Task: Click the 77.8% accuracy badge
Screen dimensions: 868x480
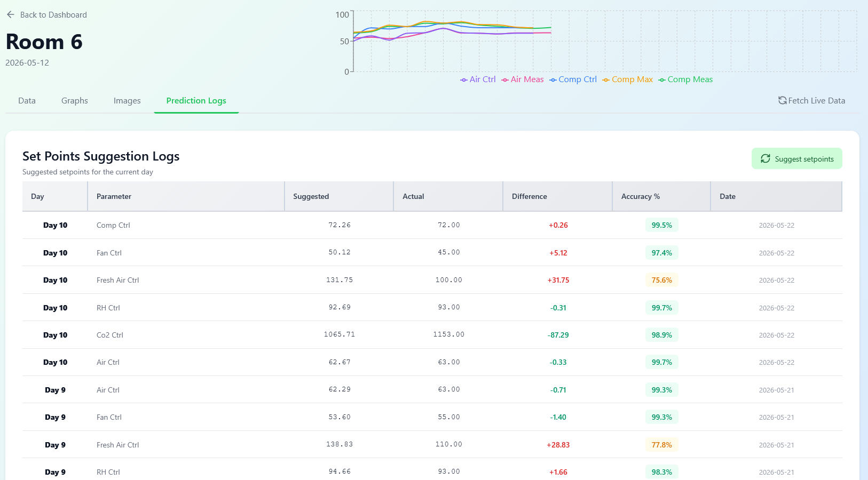Action: click(662, 445)
